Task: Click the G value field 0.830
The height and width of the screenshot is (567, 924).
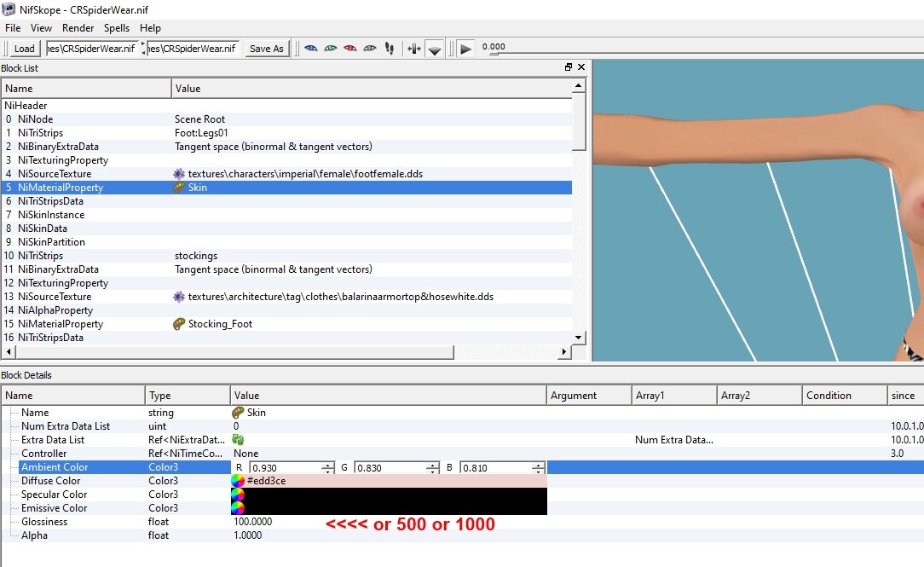Action: pyautogui.click(x=390, y=468)
